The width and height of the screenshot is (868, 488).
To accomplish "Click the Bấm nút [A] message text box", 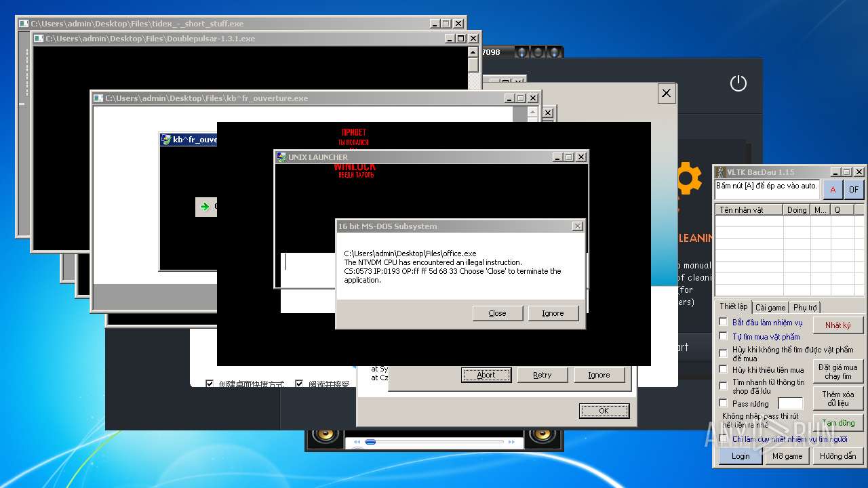I will (x=768, y=190).
